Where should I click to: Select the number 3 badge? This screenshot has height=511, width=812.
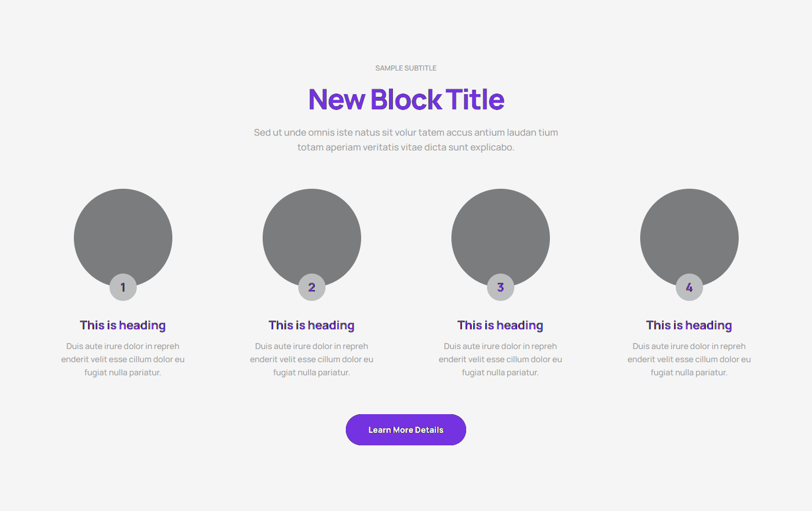501,287
